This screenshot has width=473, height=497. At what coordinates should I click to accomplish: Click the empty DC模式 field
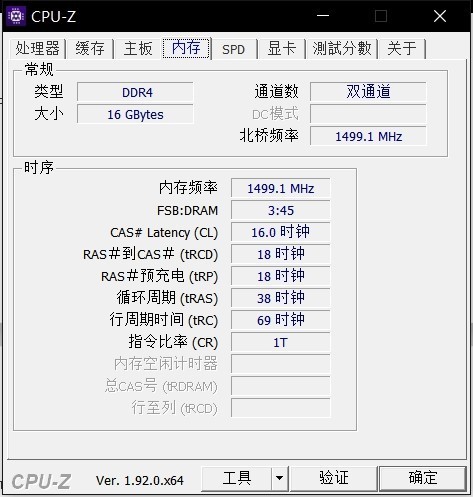point(368,114)
